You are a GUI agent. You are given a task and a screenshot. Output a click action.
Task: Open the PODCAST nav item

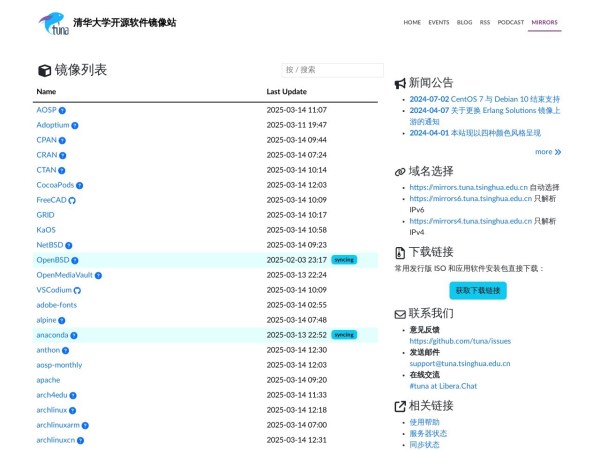point(511,22)
